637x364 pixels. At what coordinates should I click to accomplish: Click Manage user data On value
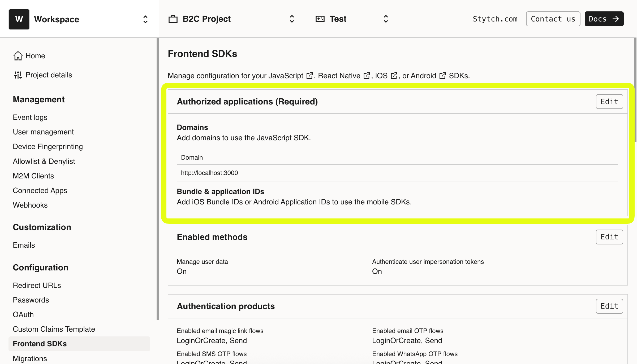point(182,271)
